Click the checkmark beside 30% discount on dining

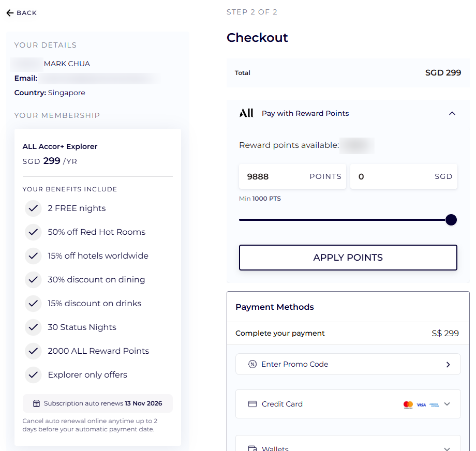34,280
